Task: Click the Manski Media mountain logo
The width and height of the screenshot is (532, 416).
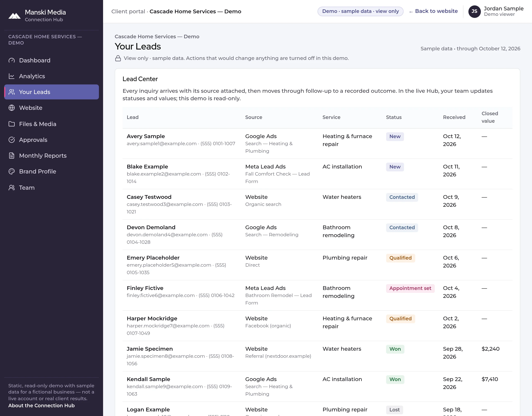Action: (14, 16)
